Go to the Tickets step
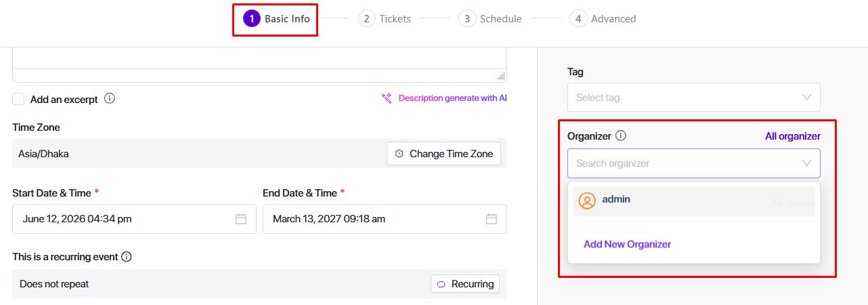Image resolution: width=868 pixels, height=305 pixels. click(385, 19)
